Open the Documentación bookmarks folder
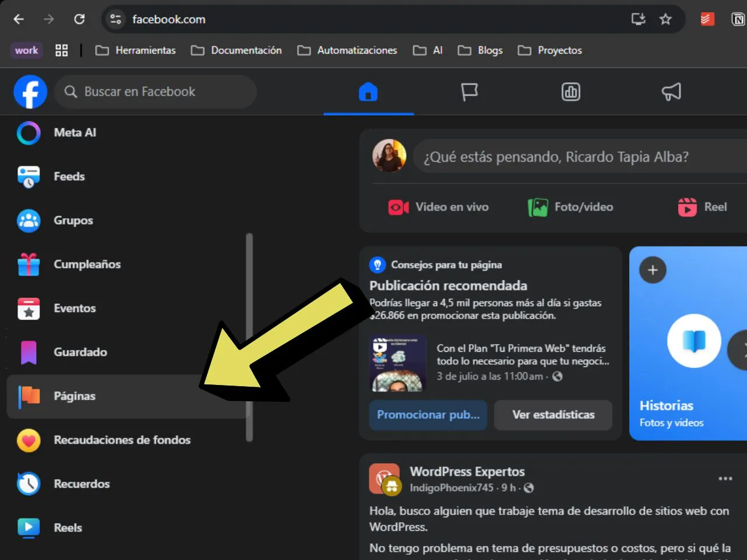This screenshot has width=747, height=560. click(236, 50)
